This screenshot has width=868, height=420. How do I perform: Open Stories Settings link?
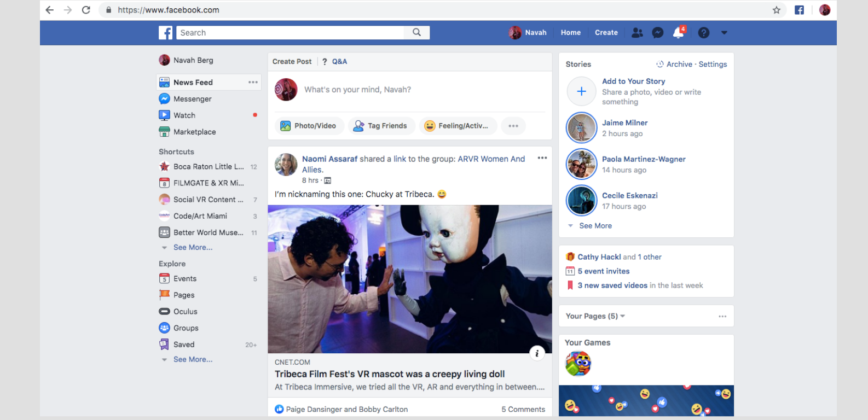[x=713, y=64]
